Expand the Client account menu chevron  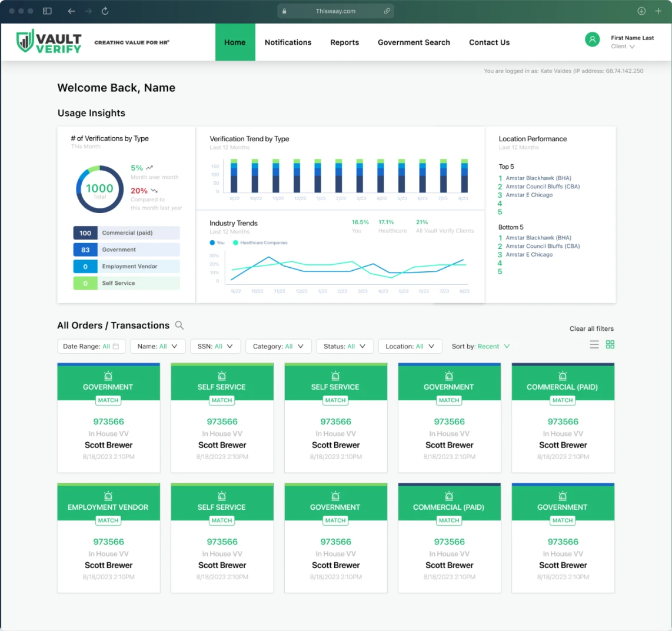632,47
